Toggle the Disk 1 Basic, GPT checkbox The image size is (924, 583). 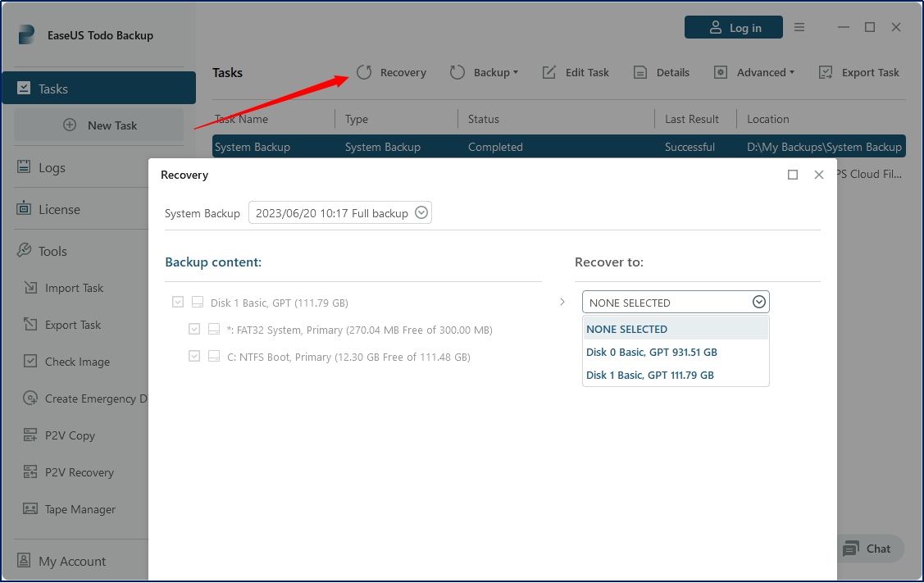click(177, 302)
